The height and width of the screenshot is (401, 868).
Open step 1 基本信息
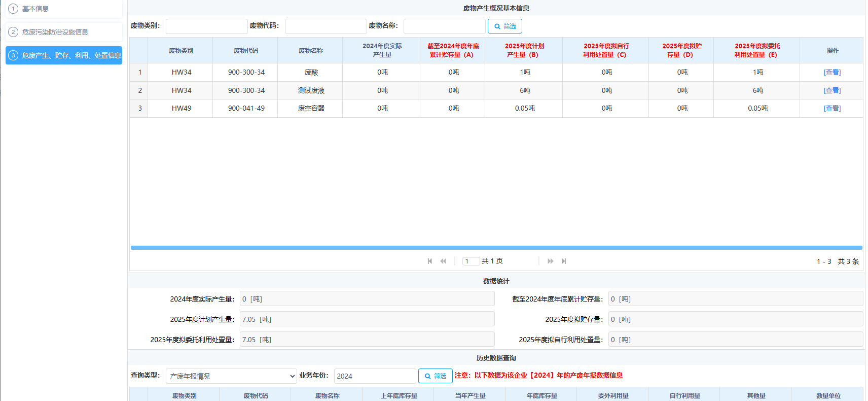[x=64, y=9]
